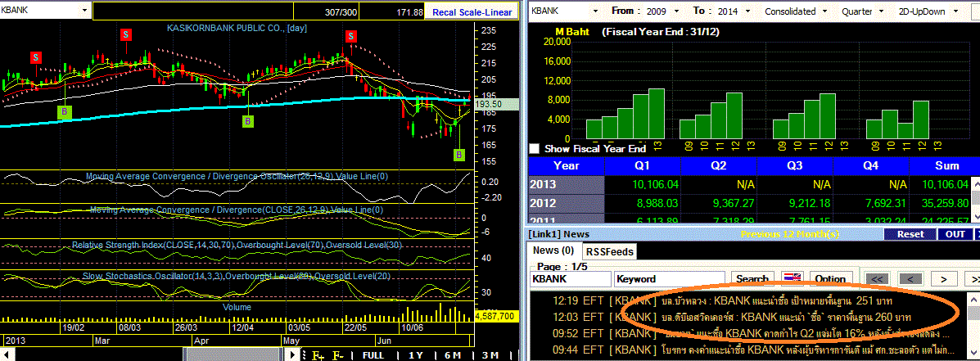Viewport: 980px width, 361px height.
Task: Go to first news page with << button
Action: coord(877,278)
